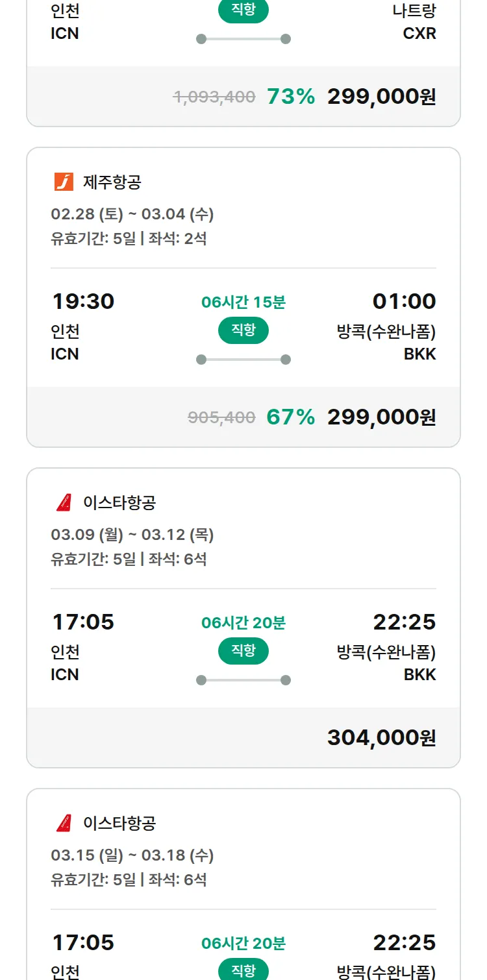Tap the 직항 badge on the 03.09 Eastar flight

tap(243, 651)
